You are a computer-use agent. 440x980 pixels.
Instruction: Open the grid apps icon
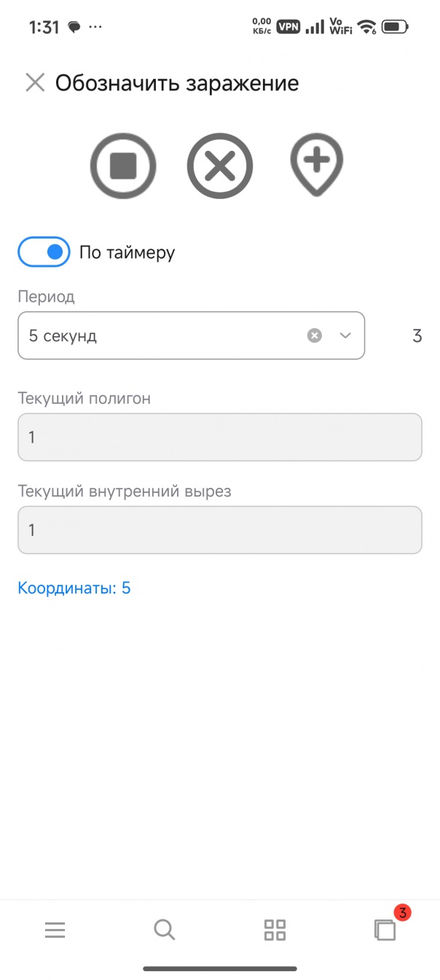[275, 930]
